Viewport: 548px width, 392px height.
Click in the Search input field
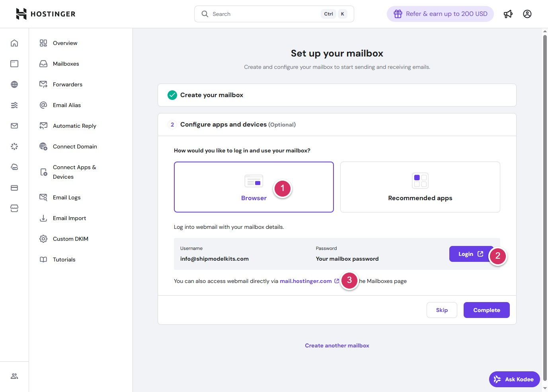tap(265, 14)
